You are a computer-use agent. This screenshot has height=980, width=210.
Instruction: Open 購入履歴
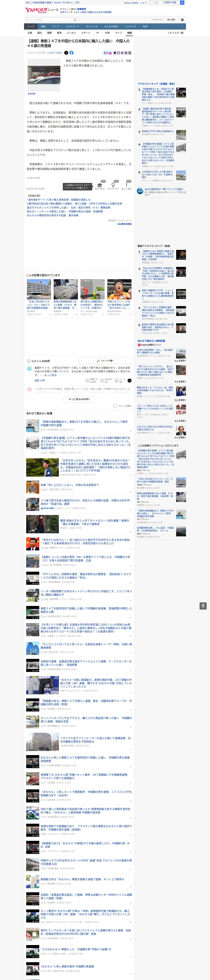(171, 19)
